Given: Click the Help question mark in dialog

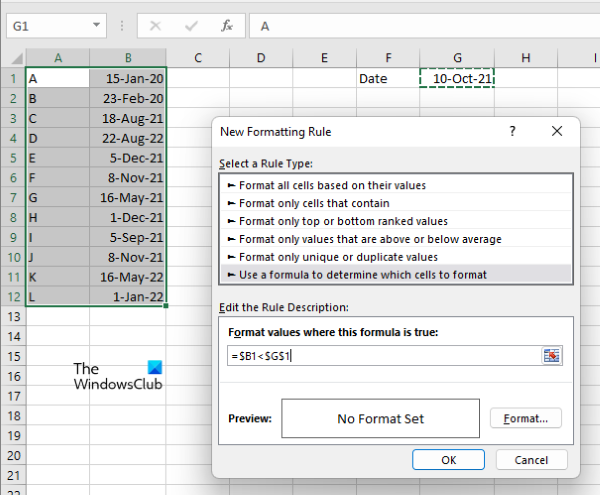Looking at the screenshot, I should pos(512,131).
